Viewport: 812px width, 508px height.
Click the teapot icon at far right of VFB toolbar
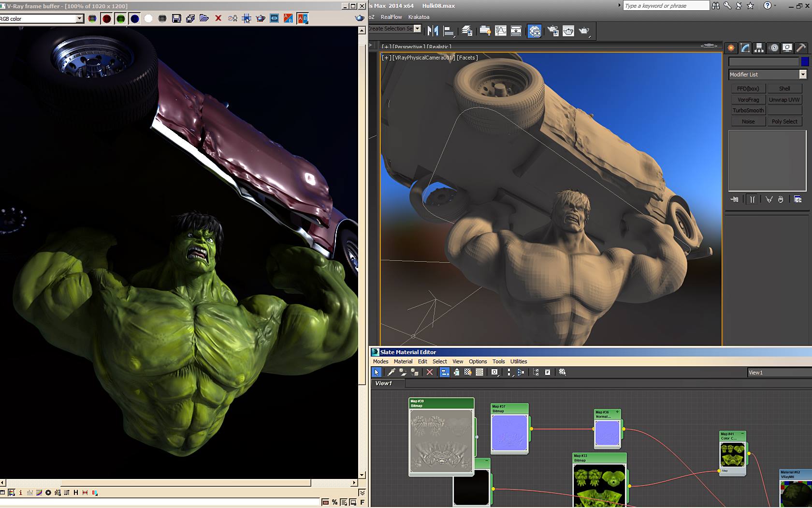pyautogui.click(x=360, y=18)
